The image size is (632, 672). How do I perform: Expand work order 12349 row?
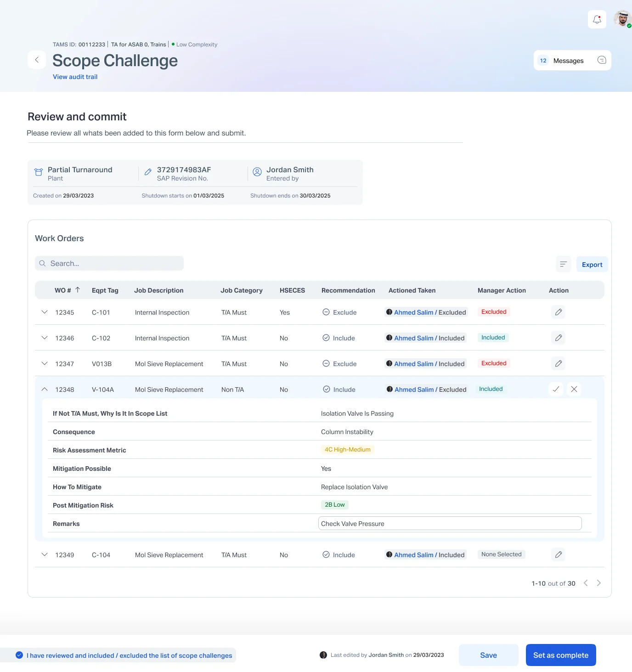(45, 555)
